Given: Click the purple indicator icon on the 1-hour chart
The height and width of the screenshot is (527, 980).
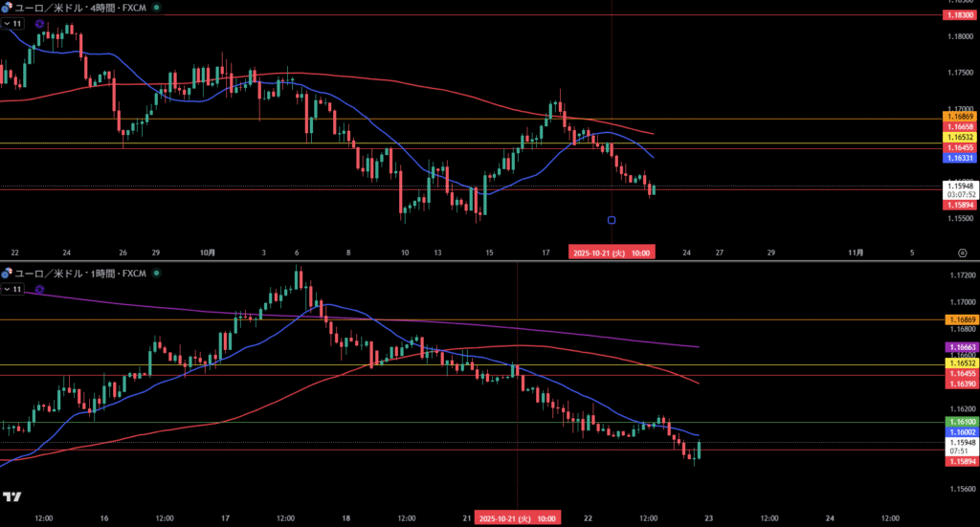Looking at the screenshot, I should (x=38, y=288).
